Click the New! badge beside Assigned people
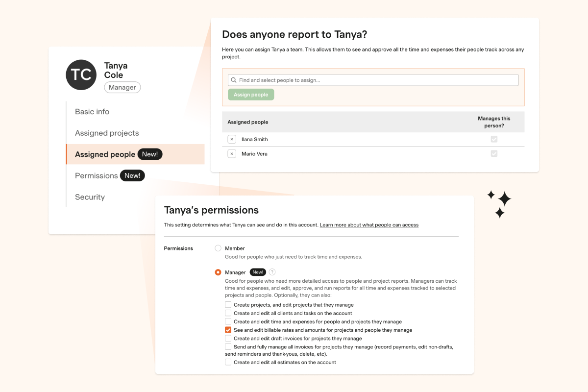Screen dimensions: 588x392 click(x=149, y=154)
